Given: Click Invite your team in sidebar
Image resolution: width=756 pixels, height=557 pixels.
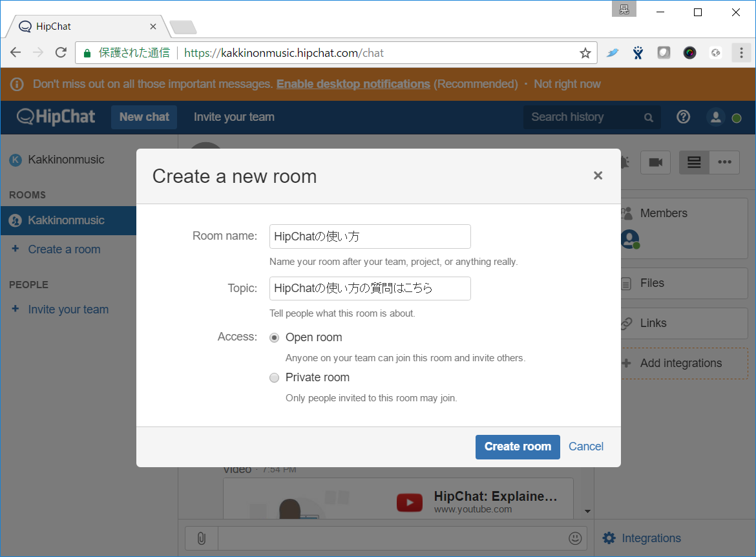Looking at the screenshot, I should click(x=68, y=309).
